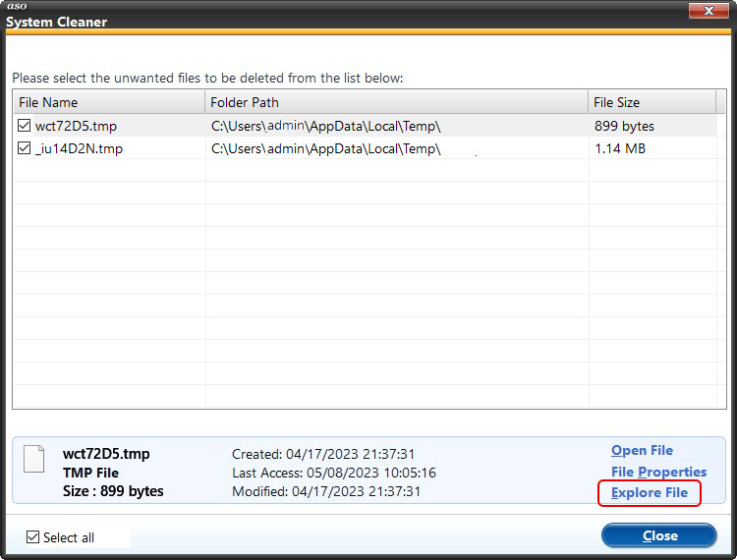Uncheck the _iu14D2N.tmp file checkbox
The width and height of the screenshot is (737, 560).
click(x=24, y=148)
